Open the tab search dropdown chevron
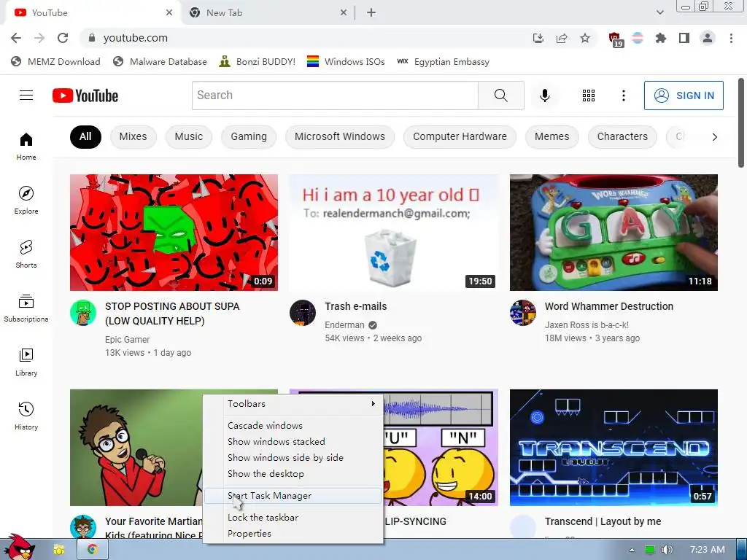 (659, 13)
